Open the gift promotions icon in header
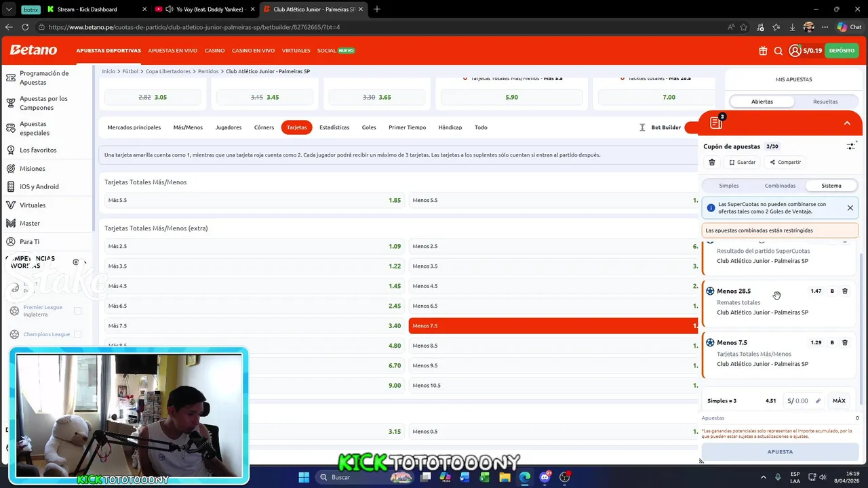868x488 pixels. [x=763, y=51]
